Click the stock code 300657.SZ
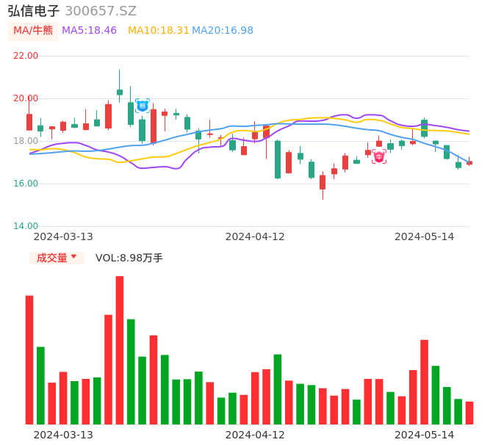The image size is (504, 445). (101, 11)
